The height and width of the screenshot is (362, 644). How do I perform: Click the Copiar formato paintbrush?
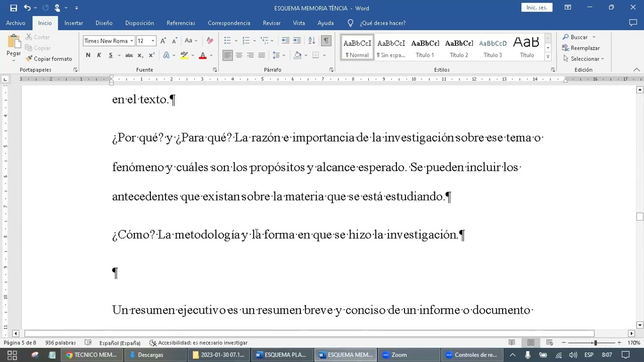[x=49, y=59]
